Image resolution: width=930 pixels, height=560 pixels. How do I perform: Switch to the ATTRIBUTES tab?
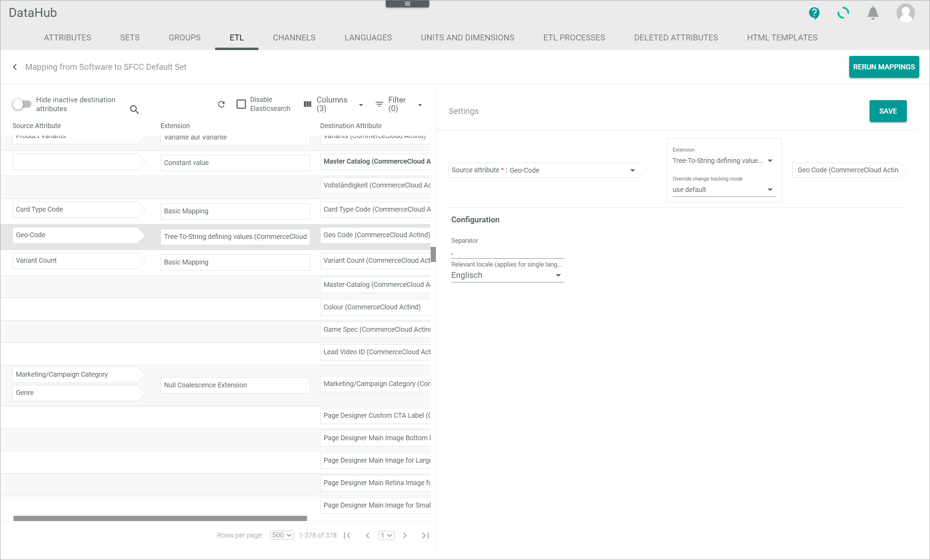tap(68, 37)
